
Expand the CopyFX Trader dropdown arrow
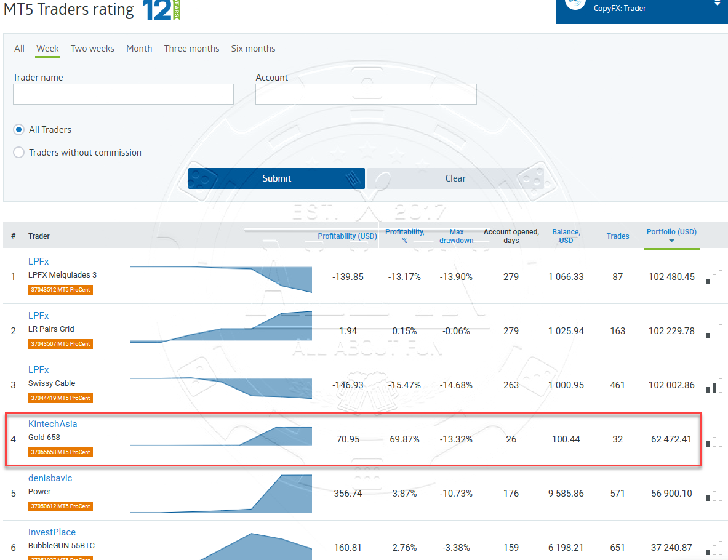pyautogui.click(x=716, y=4)
